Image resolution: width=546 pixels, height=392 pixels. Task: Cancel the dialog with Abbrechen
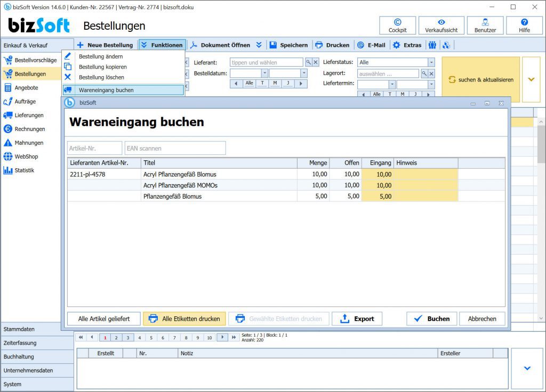point(482,318)
